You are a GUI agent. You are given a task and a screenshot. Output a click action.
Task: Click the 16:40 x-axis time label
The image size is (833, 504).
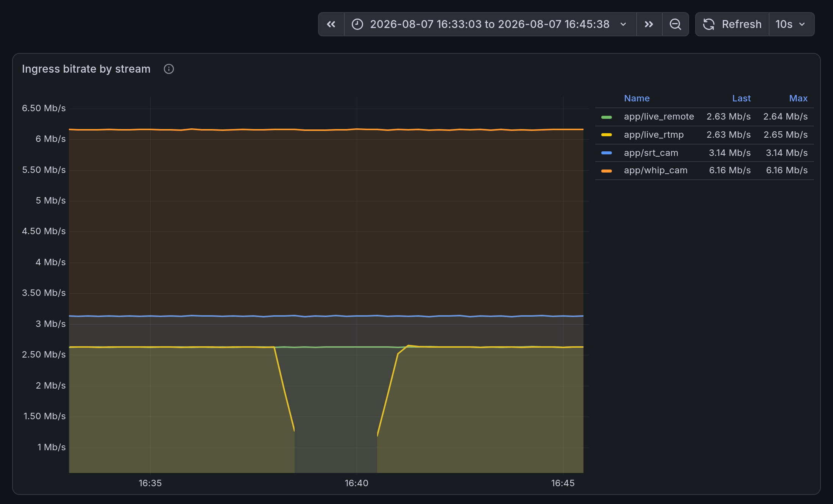[356, 483]
